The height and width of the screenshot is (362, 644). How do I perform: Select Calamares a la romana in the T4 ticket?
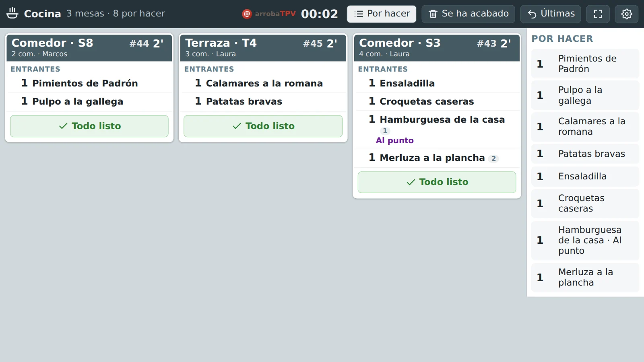click(263, 83)
